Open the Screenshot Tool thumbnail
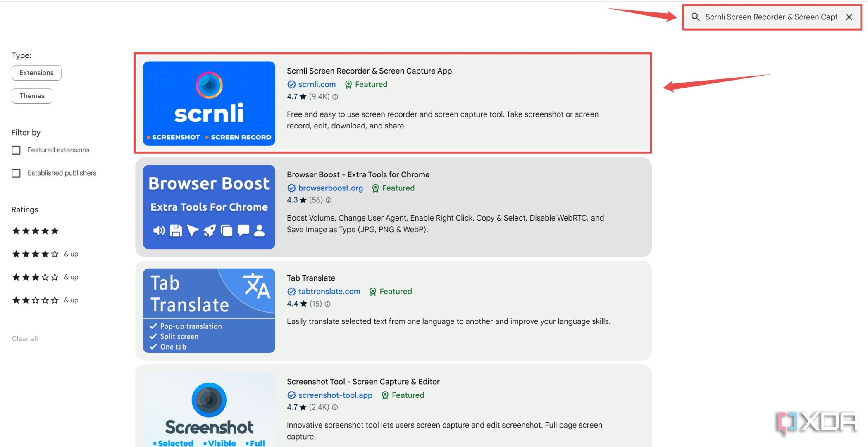Screen dimensions: 868x447 (209, 409)
